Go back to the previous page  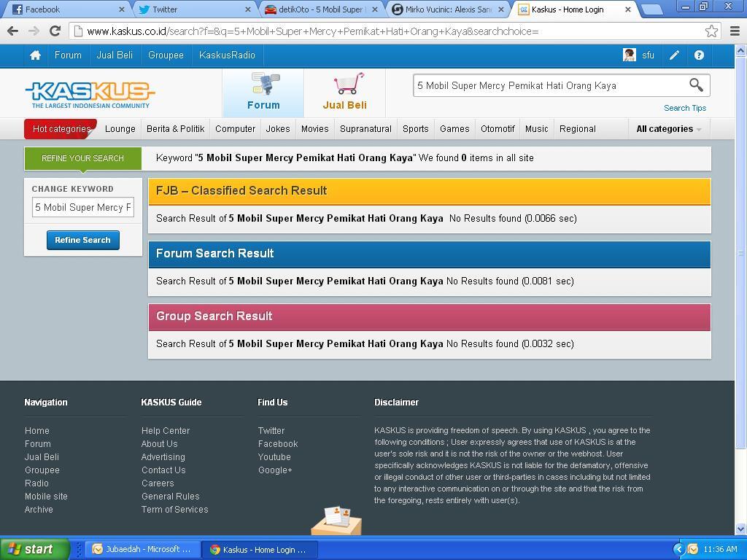tap(13, 31)
